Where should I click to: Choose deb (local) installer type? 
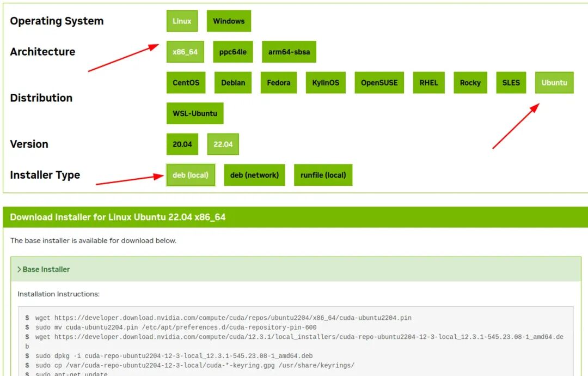click(x=191, y=175)
